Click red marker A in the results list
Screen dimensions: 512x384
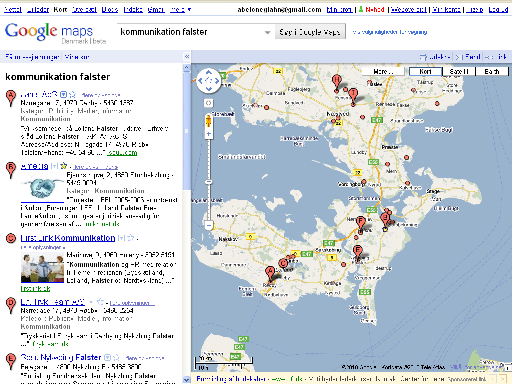(11, 98)
